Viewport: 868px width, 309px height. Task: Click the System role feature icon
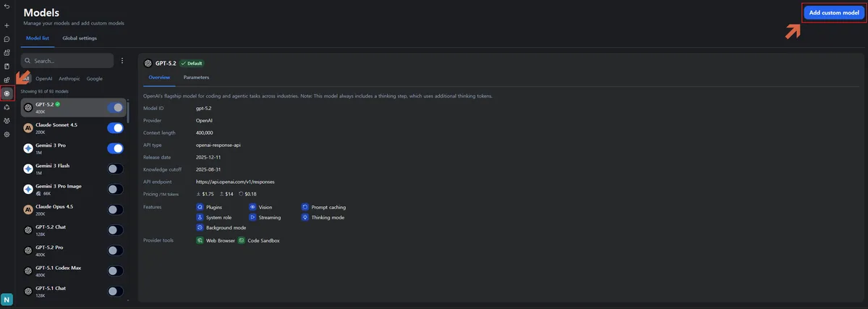tap(200, 217)
